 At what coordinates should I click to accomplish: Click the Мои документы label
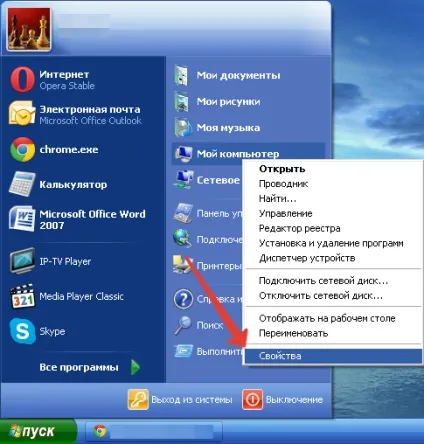pos(238,75)
